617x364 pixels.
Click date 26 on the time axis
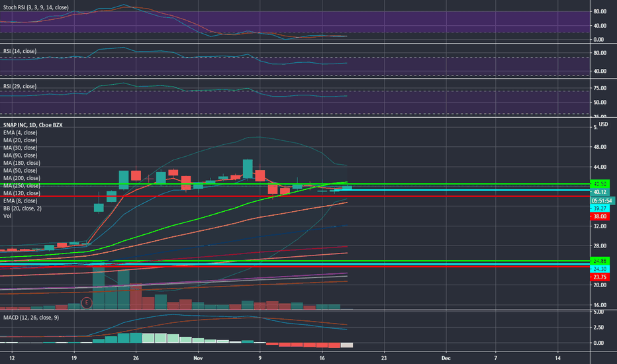pyautogui.click(x=136, y=358)
